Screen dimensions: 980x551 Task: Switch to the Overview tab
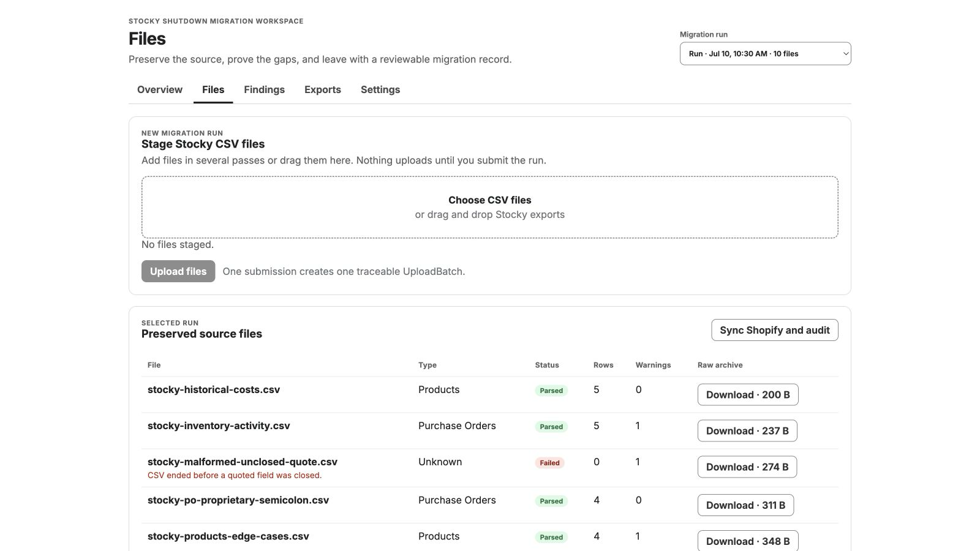click(160, 89)
